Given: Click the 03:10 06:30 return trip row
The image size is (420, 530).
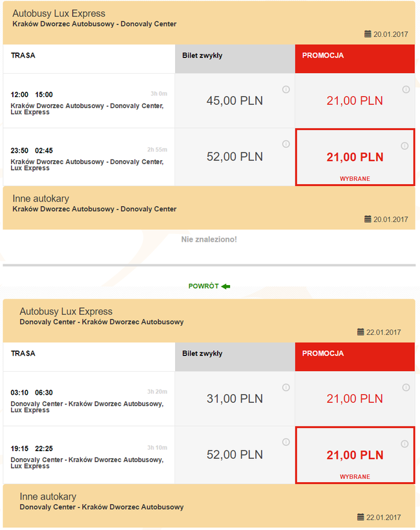Looking at the screenshot, I should [89, 399].
